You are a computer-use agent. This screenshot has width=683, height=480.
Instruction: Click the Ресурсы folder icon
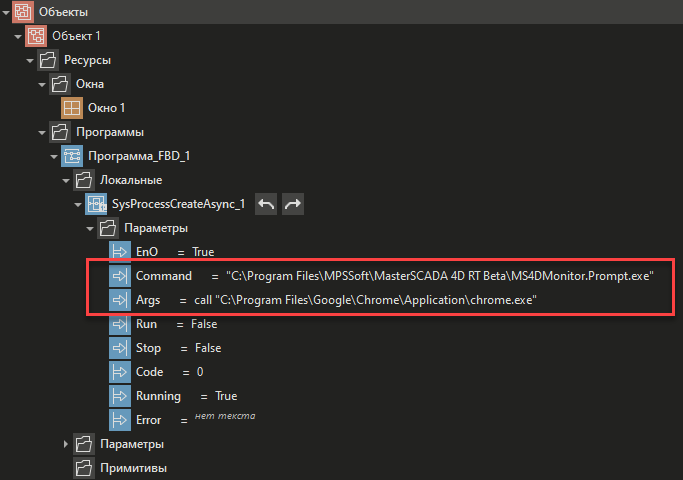coord(47,60)
